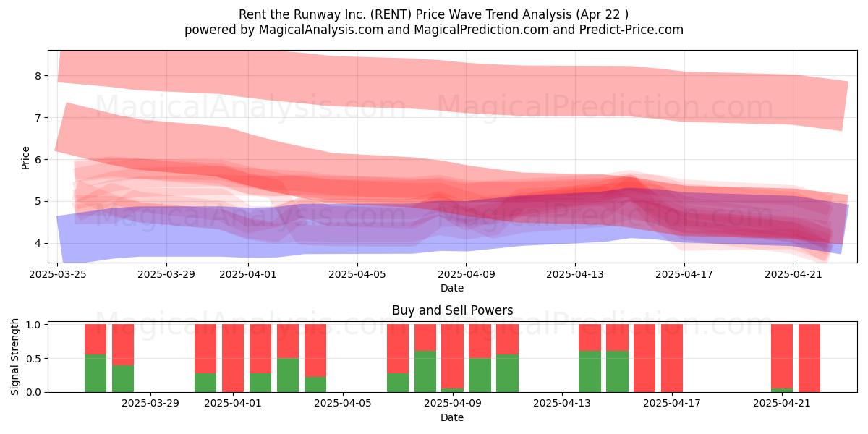Click '2025-04-13' date tick on the price chart
Viewport: 868px width, 434px height.
[575, 274]
